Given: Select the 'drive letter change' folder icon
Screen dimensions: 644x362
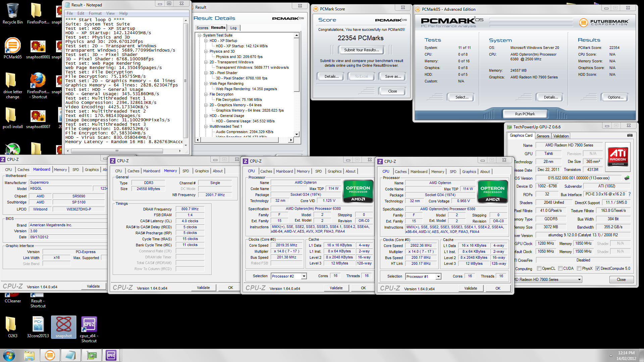Looking at the screenshot, I should pyautogui.click(x=13, y=85).
